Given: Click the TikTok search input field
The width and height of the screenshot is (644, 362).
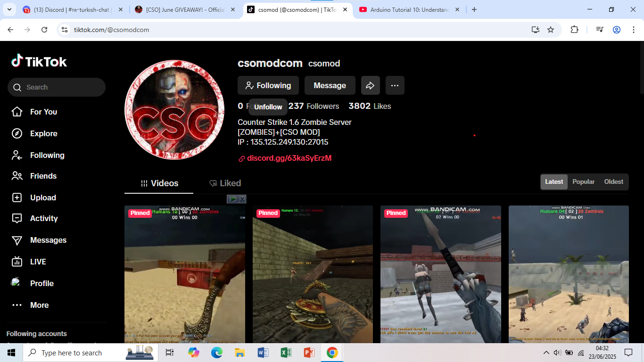Looking at the screenshot, I should (x=61, y=87).
